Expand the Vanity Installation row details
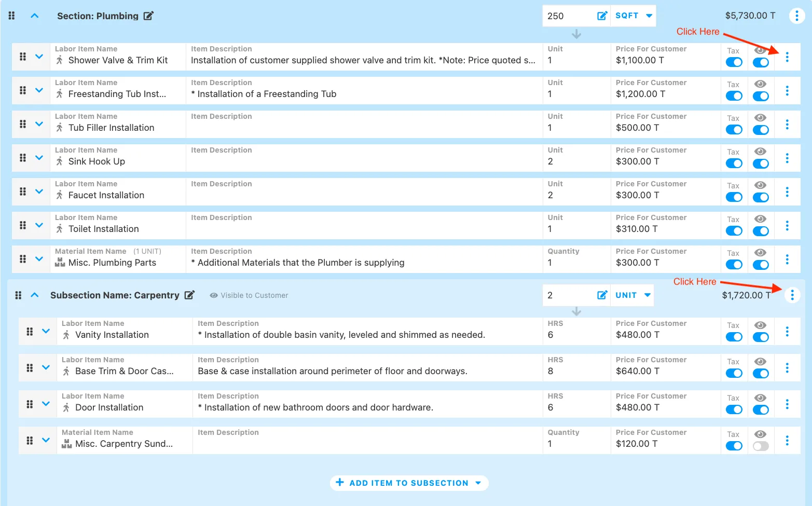 pyautogui.click(x=46, y=331)
